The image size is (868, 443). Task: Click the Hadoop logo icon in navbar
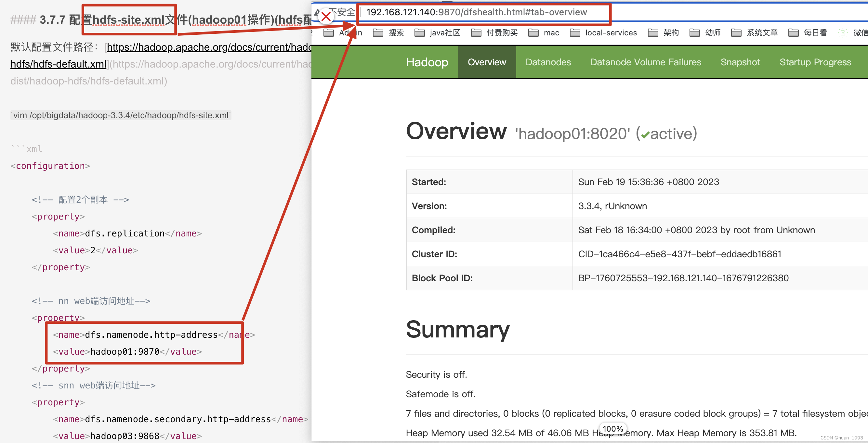click(427, 62)
